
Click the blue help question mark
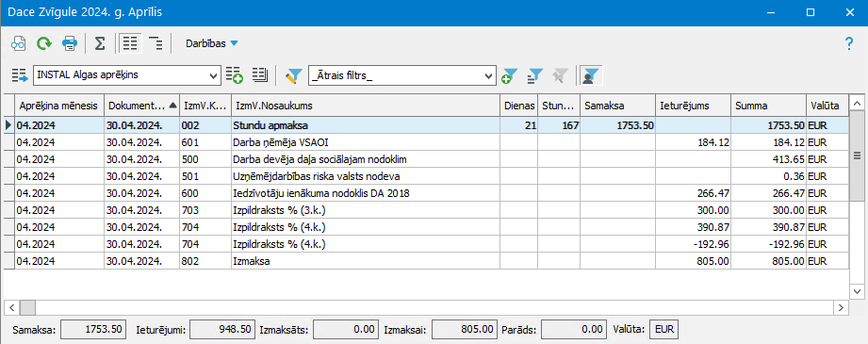849,43
